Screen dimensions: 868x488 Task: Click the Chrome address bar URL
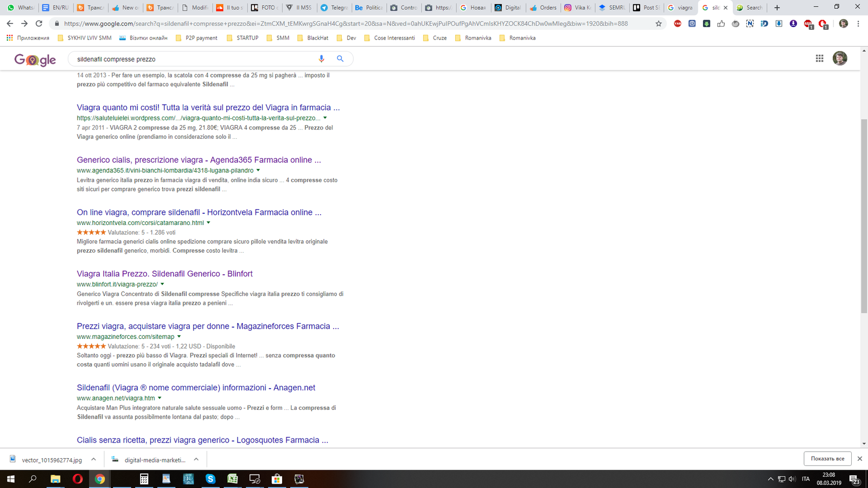(x=346, y=24)
